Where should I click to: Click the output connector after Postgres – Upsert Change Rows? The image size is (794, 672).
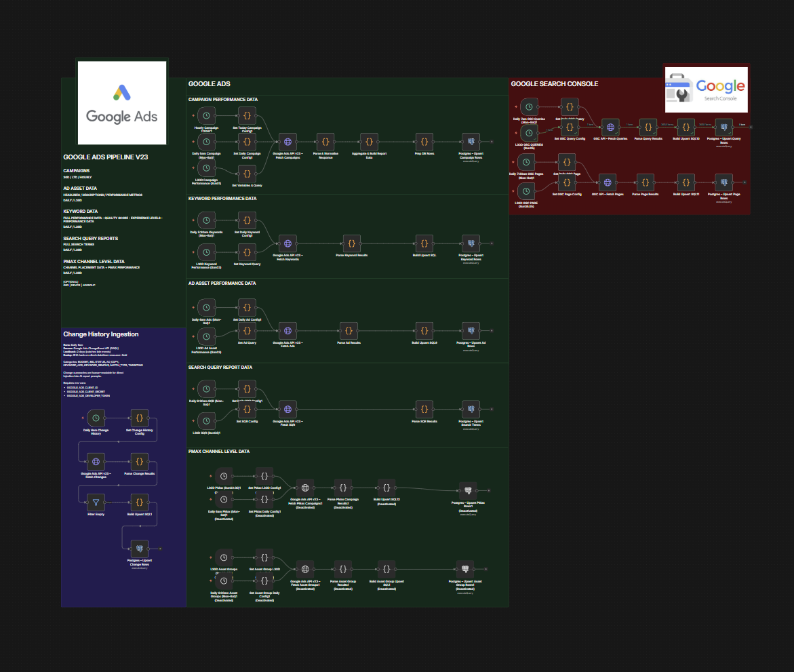(160, 549)
